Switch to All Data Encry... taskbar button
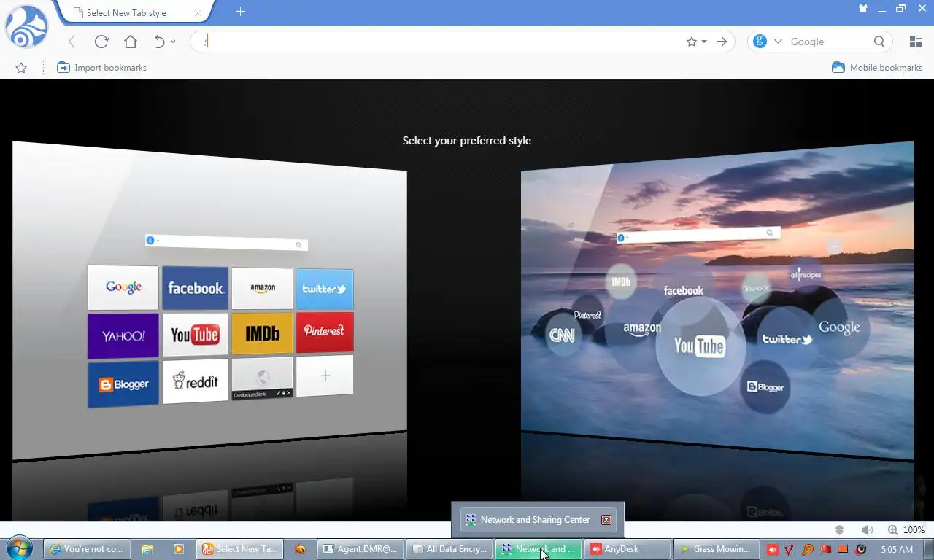This screenshot has width=934, height=560. [450, 549]
